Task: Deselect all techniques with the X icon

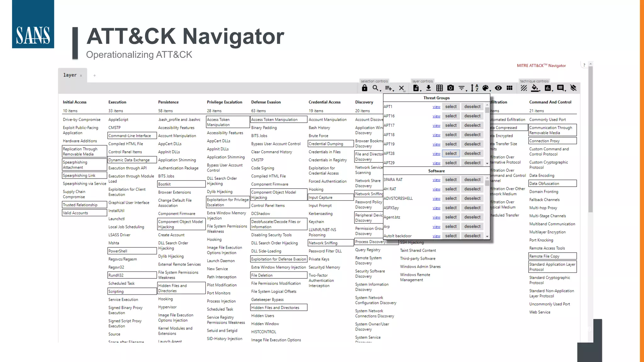Action: coord(402,88)
